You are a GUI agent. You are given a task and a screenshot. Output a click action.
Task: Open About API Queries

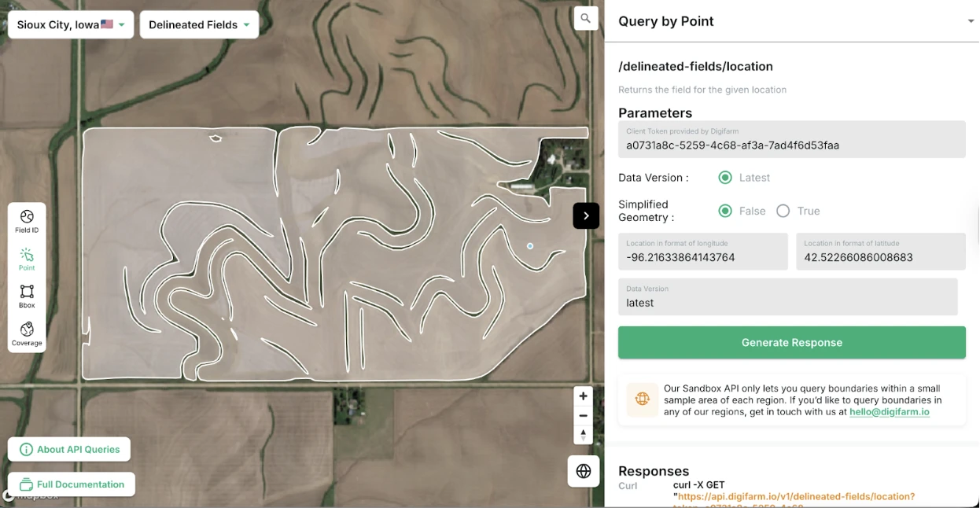tap(69, 449)
